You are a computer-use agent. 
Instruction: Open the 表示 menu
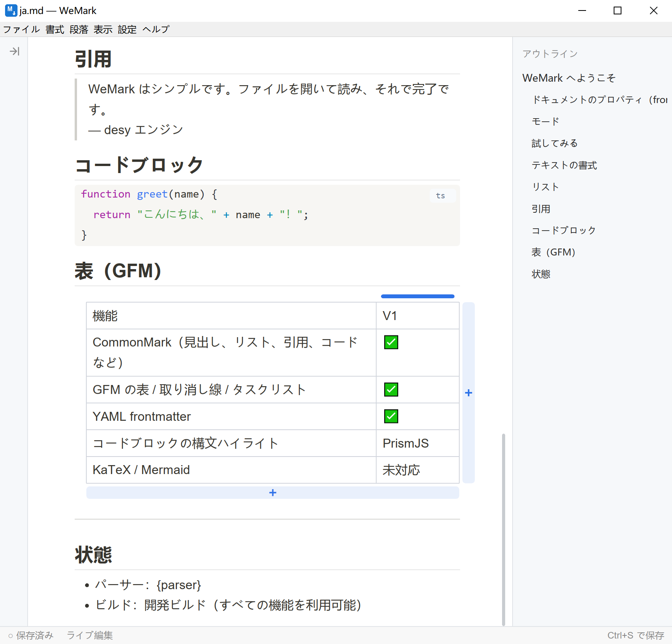pyautogui.click(x=103, y=30)
